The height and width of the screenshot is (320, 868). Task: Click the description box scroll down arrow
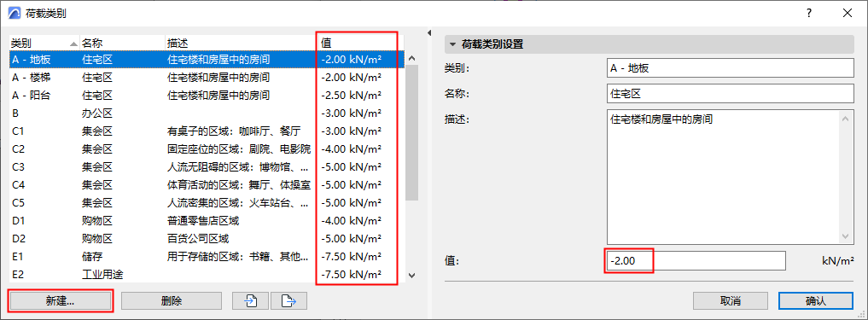coord(846,236)
